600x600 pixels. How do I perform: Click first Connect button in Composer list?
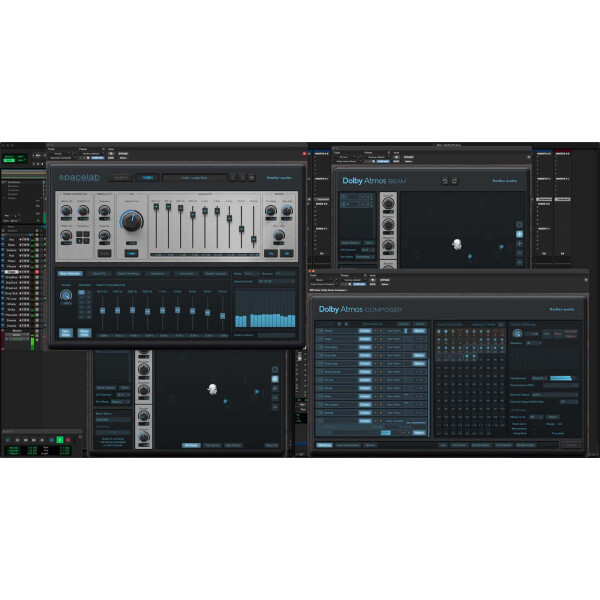(x=365, y=331)
